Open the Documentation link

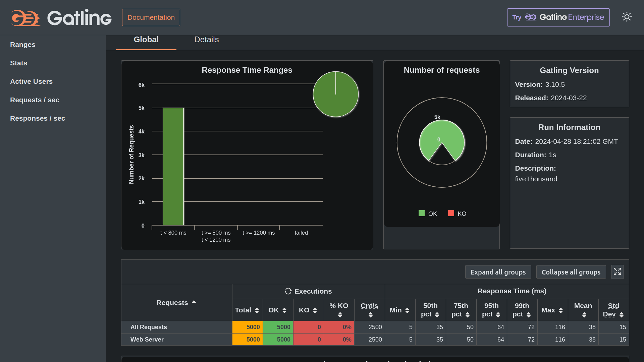coord(151,17)
